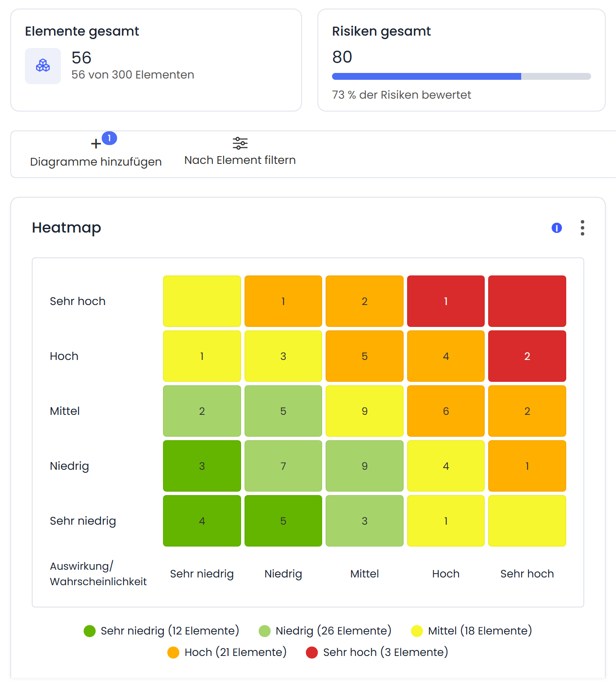Click the Elemente gesamt heading

click(x=82, y=31)
